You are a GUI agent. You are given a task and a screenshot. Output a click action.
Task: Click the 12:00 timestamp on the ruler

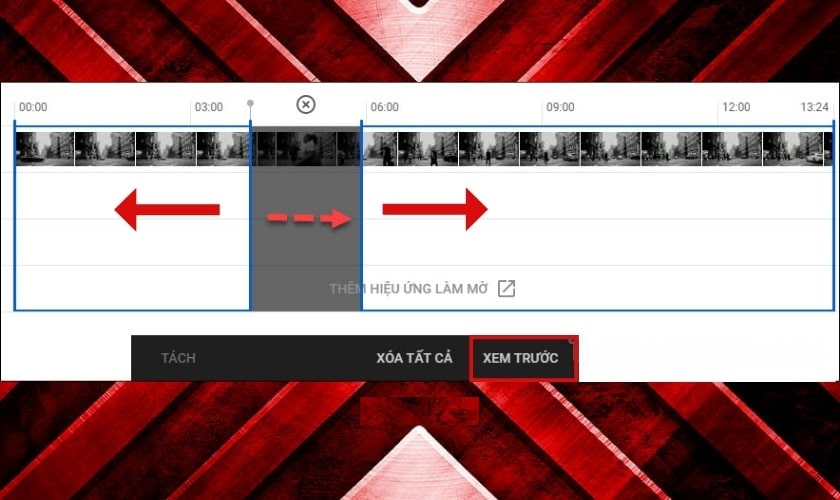(x=736, y=107)
